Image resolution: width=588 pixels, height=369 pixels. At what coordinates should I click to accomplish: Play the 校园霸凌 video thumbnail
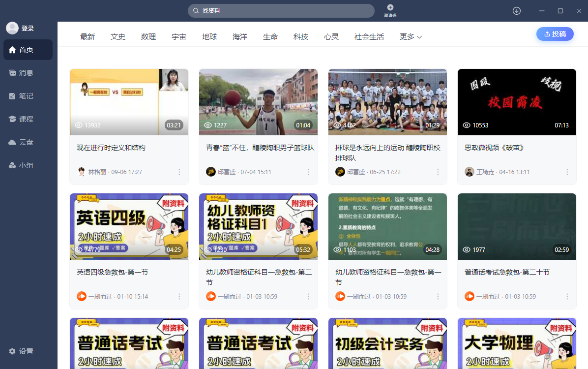[517, 102]
